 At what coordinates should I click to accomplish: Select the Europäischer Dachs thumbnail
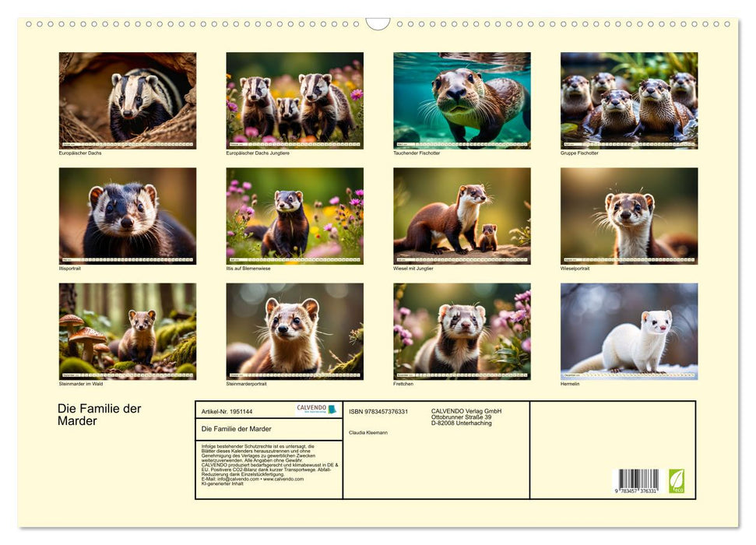(x=127, y=100)
